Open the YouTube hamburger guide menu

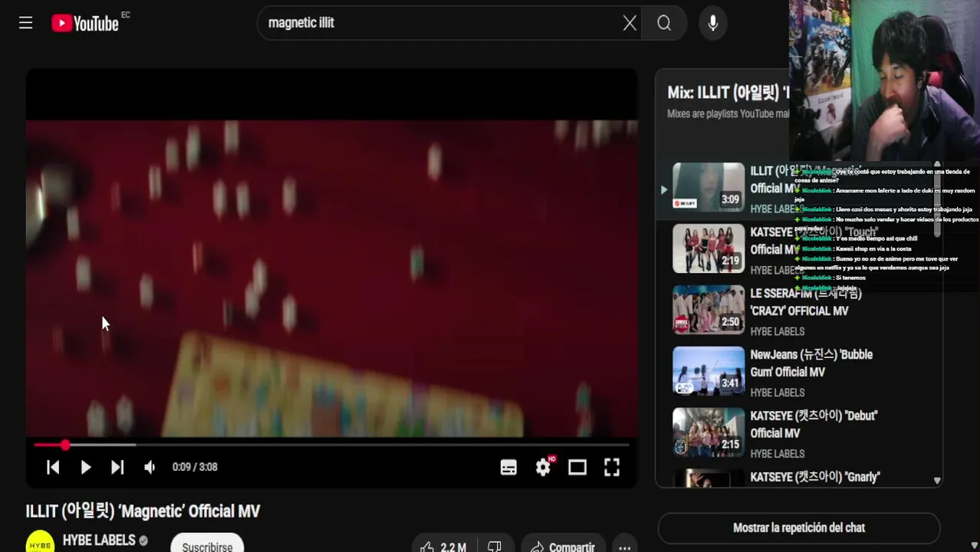(x=26, y=23)
